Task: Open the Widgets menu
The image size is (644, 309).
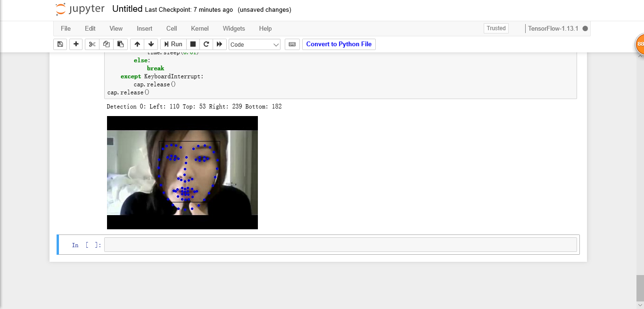Action: (234, 28)
